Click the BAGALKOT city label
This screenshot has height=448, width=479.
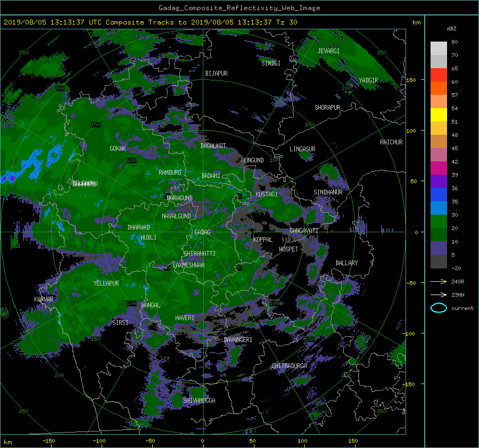pos(213,146)
